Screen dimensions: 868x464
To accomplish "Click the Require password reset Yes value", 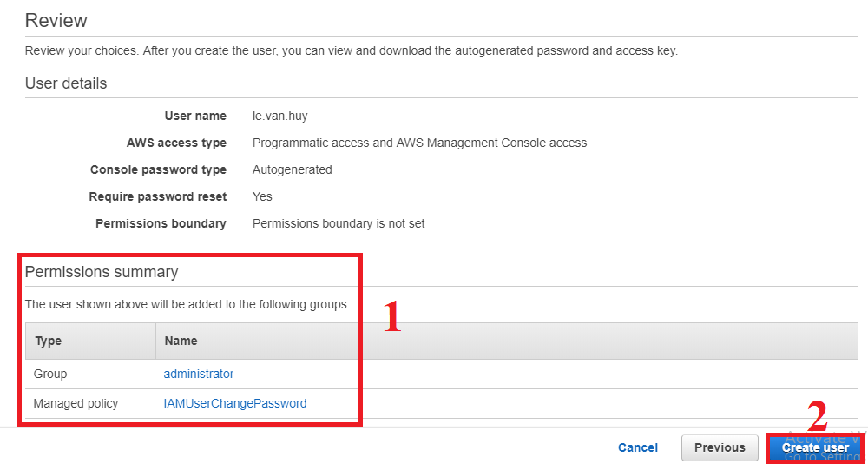I will pyautogui.click(x=262, y=196).
